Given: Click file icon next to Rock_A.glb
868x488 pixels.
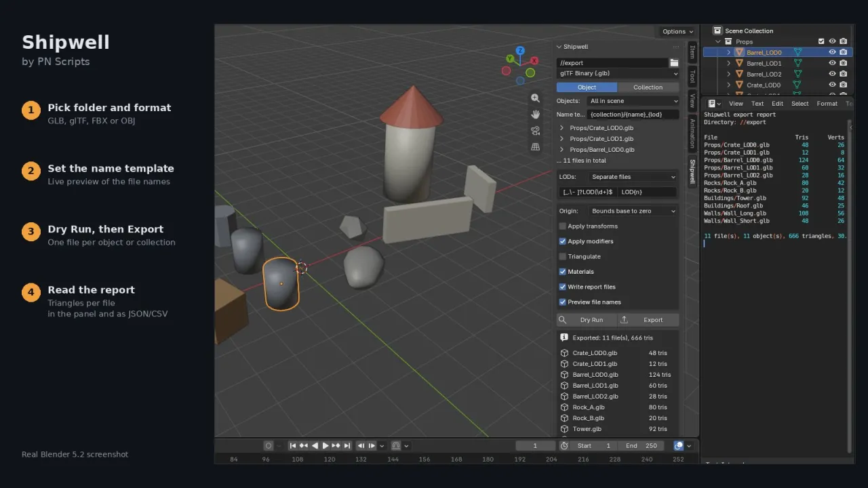Looking at the screenshot, I should [564, 407].
